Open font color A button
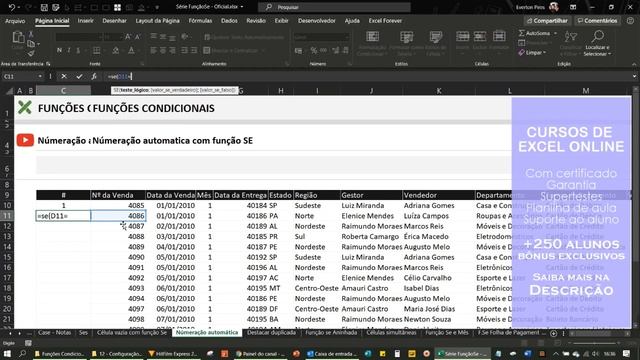 (131, 51)
